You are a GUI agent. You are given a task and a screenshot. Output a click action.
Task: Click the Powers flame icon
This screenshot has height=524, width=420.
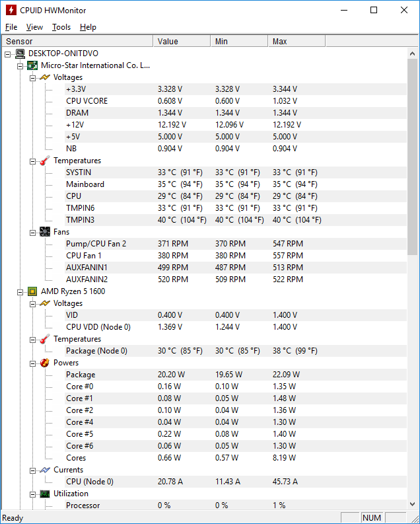tap(45, 363)
